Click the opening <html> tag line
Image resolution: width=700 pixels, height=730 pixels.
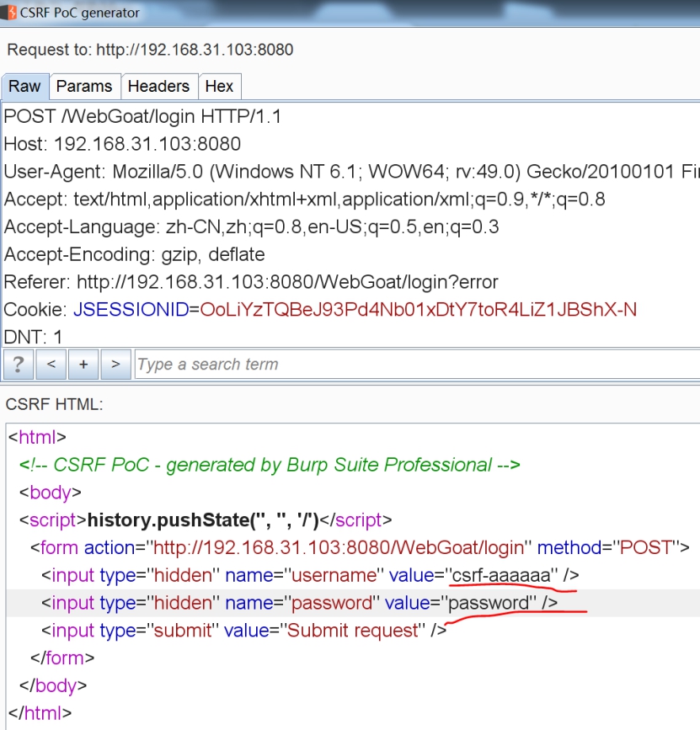click(37, 437)
